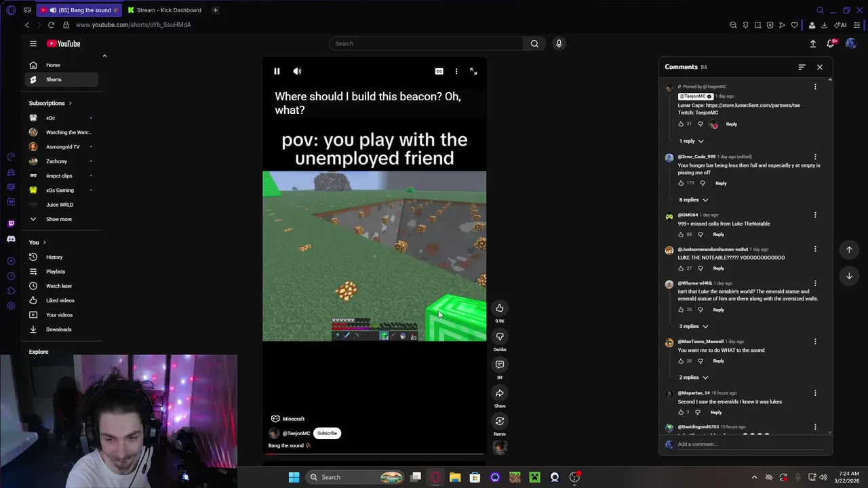Viewport: 868px width, 488px height.
Task: Open Home in the sidebar
Action: point(62,65)
